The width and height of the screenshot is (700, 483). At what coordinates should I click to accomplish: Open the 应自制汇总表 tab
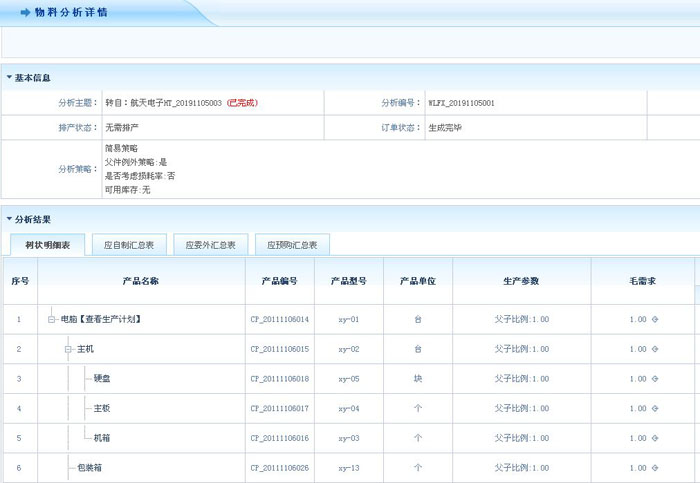coord(129,245)
